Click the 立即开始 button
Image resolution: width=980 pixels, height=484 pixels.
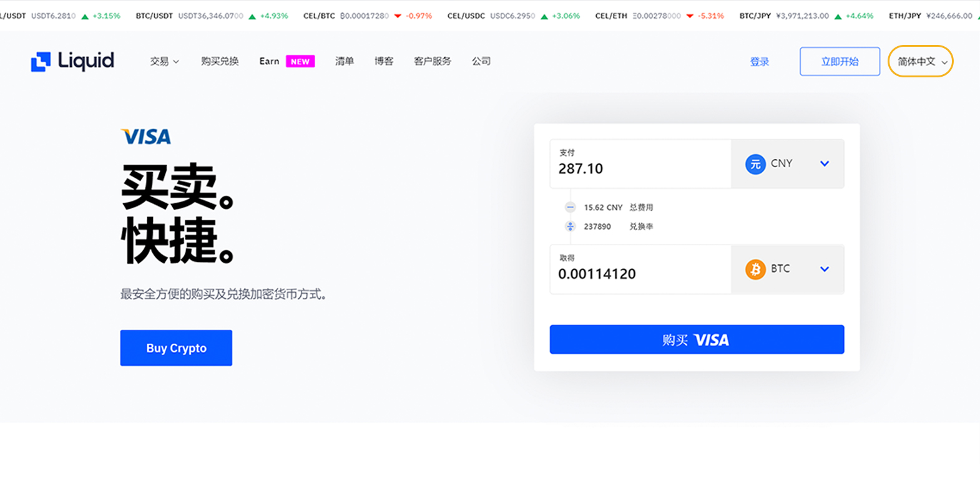coord(840,61)
